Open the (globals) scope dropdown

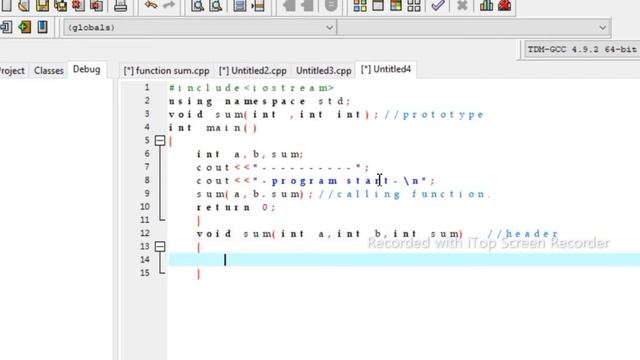(x=199, y=28)
